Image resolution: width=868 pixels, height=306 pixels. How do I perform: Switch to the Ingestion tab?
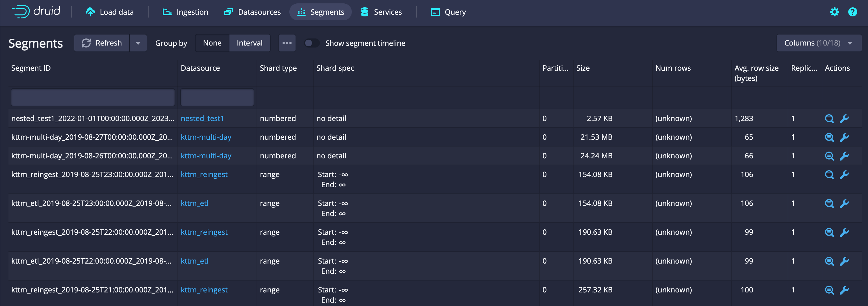point(185,12)
